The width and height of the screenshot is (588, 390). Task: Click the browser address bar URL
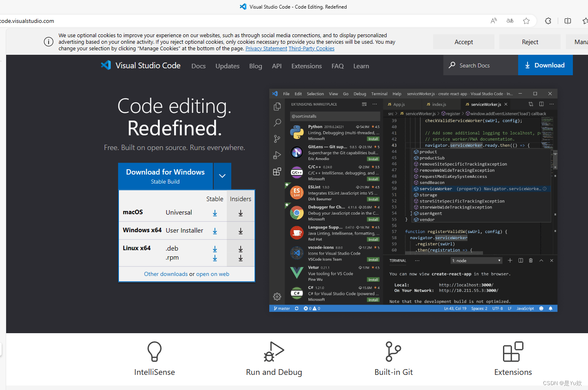27,21
